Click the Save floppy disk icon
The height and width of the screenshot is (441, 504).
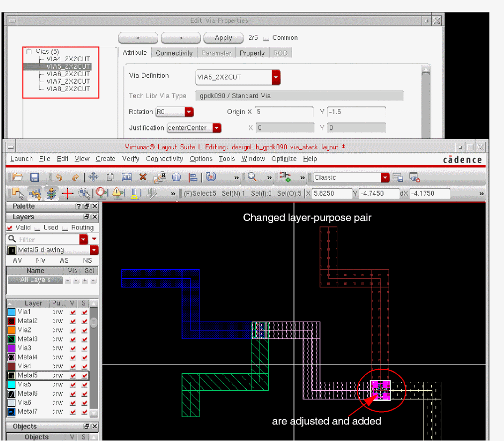34,177
